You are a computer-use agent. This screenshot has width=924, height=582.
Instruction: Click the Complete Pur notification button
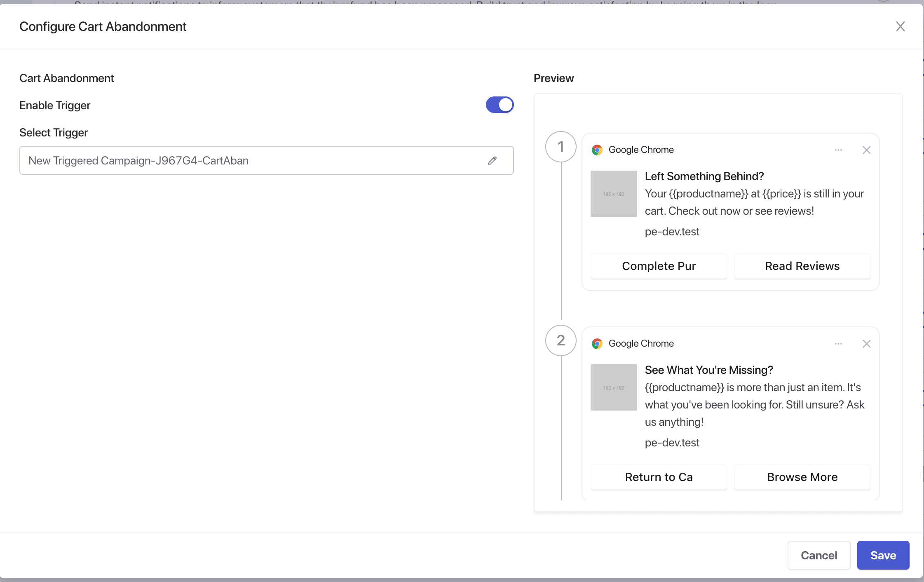point(659,266)
